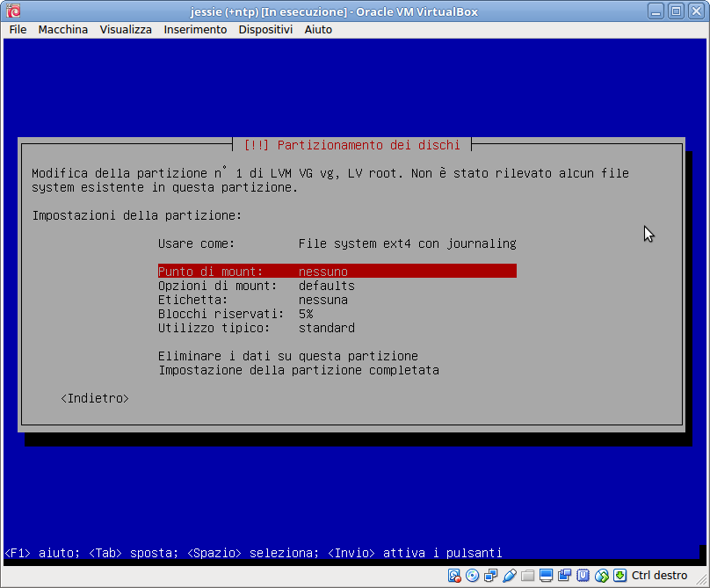Open the Dispositivi menu
Screen dimensions: 710x588
265,30
